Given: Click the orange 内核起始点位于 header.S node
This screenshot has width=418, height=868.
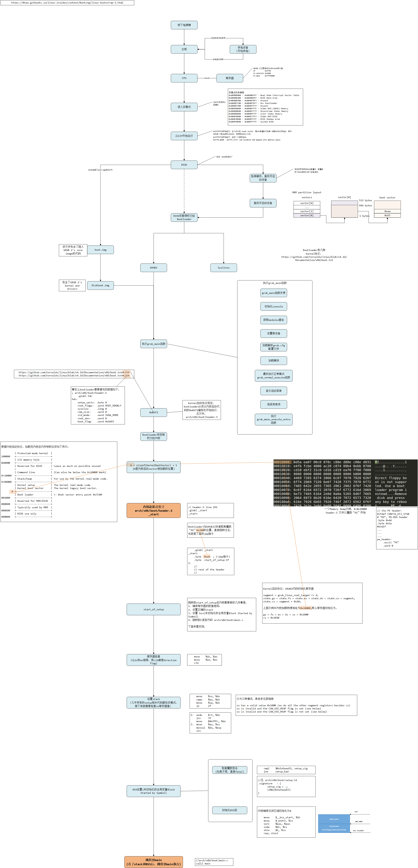Looking at the screenshot, I should [153, 510].
